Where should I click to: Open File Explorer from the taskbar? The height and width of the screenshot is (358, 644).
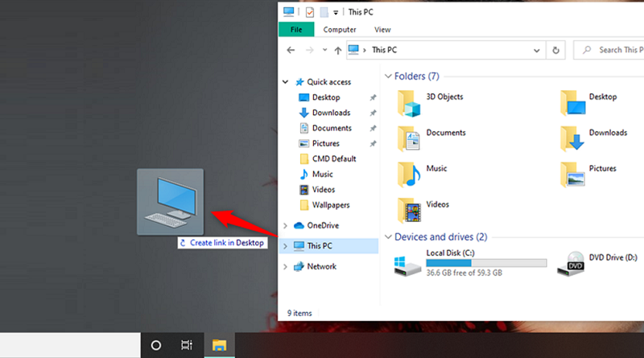pyautogui.click(x=219, y=345)
